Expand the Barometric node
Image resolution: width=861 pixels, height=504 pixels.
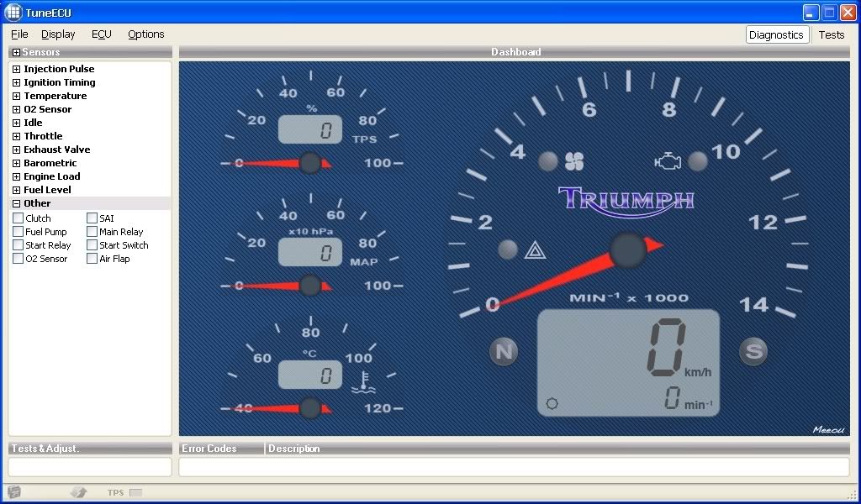click(x=17, y=164)
